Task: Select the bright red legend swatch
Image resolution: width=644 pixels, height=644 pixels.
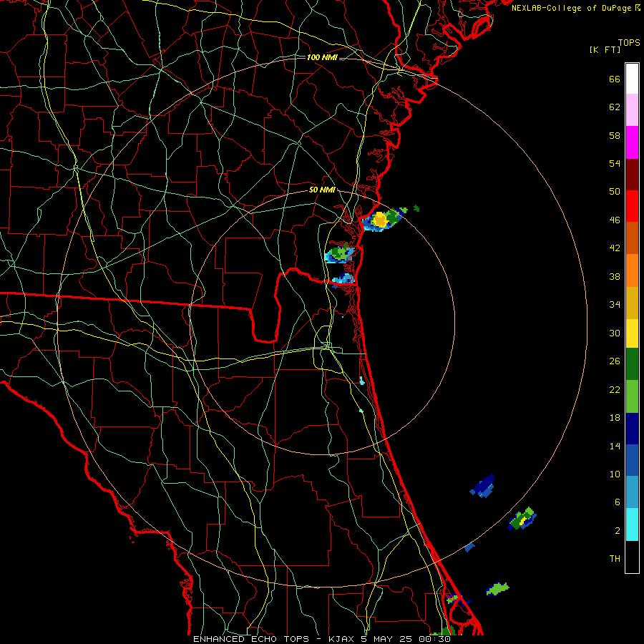Action: [x=632, y=206]
